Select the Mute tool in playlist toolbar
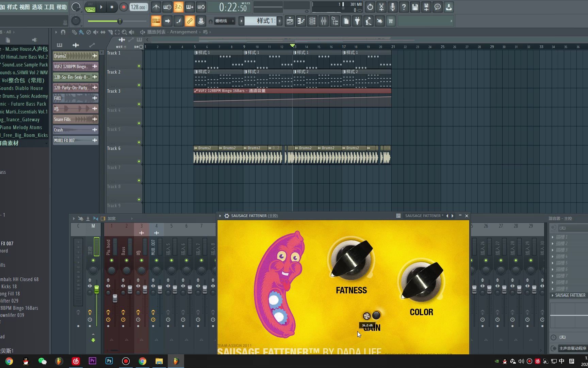Screen dimensions: 588x368 click(96, 32)
